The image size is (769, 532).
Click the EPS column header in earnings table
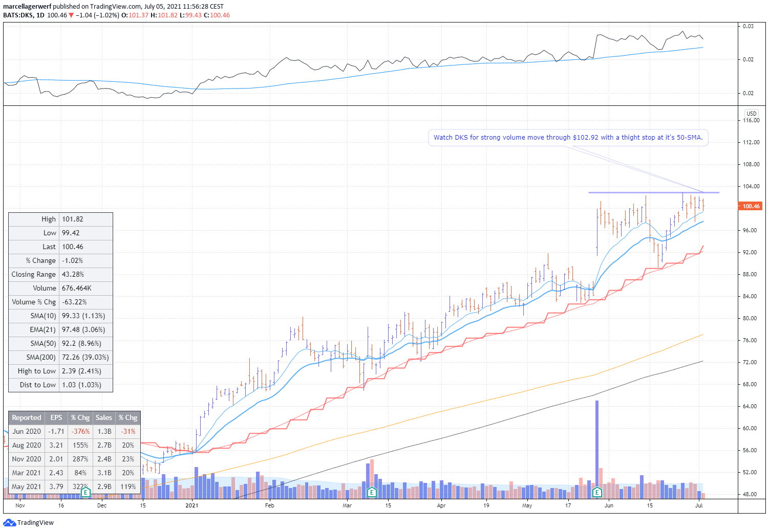[x=56, y=417]
